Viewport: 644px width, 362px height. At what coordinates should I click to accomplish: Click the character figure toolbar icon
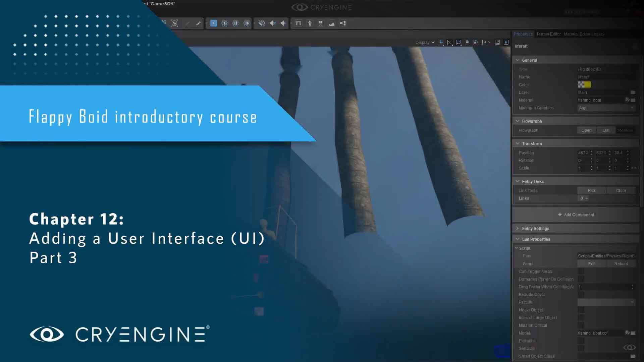click(310, 23)
